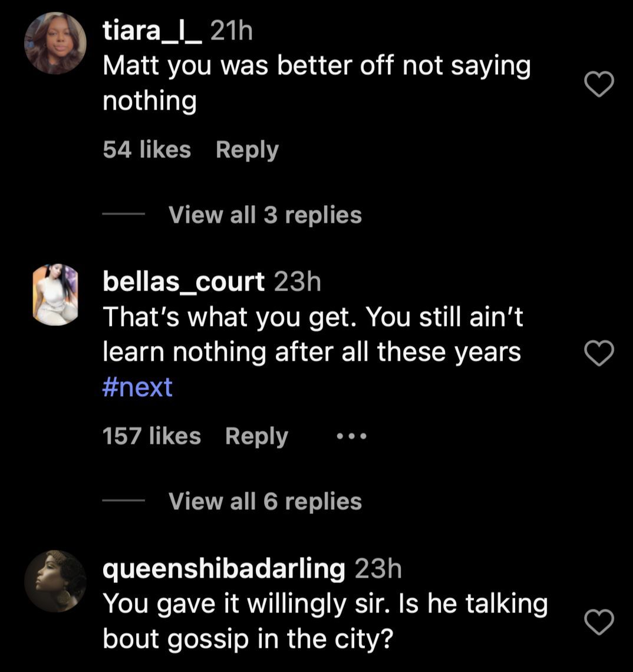Tap the username bellas_court
The width and height of the screenshot is (633, 672).
click(x=183, y=281)
